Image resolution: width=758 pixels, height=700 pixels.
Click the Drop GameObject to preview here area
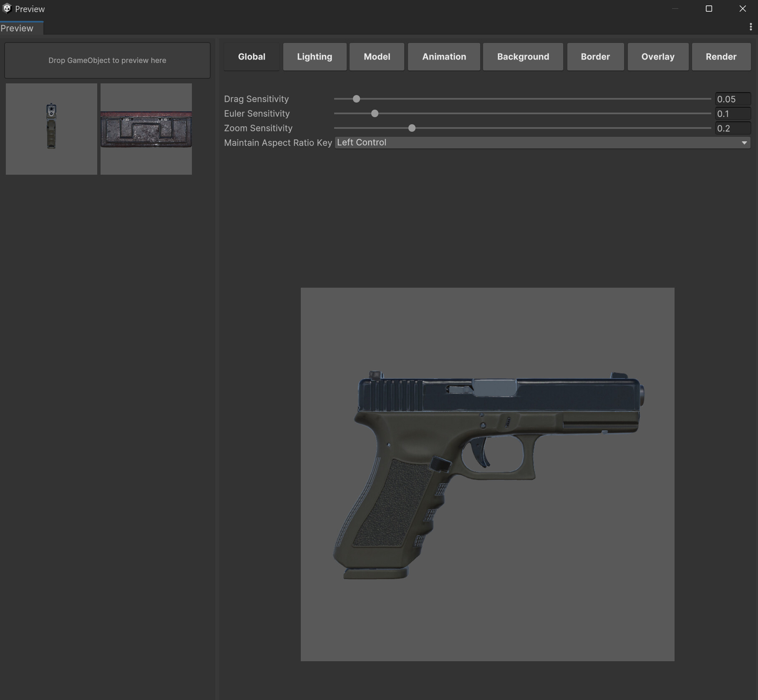(107, 60)
